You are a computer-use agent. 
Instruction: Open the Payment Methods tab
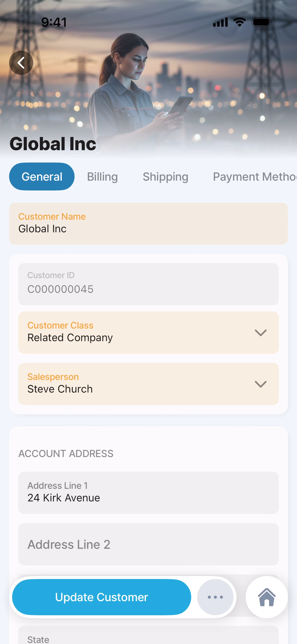point(254,177)
